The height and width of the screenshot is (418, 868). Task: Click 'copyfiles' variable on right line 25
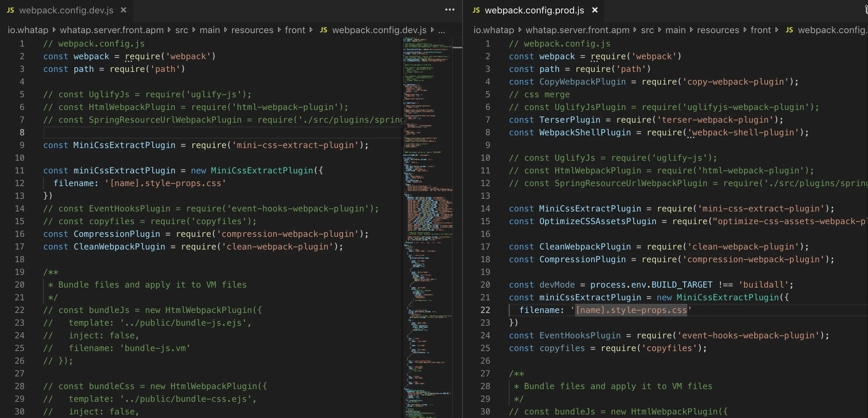pyautogui.click(x=562, y=348)
